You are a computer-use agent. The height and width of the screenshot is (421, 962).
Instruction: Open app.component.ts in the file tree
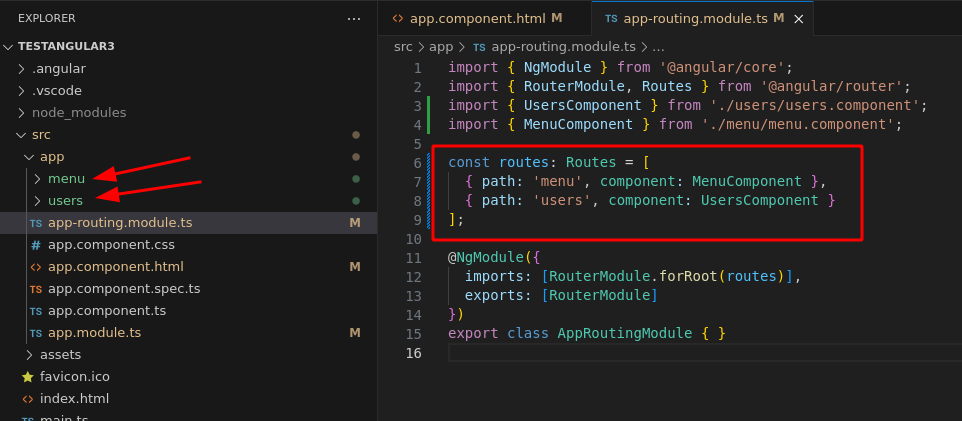107,311
